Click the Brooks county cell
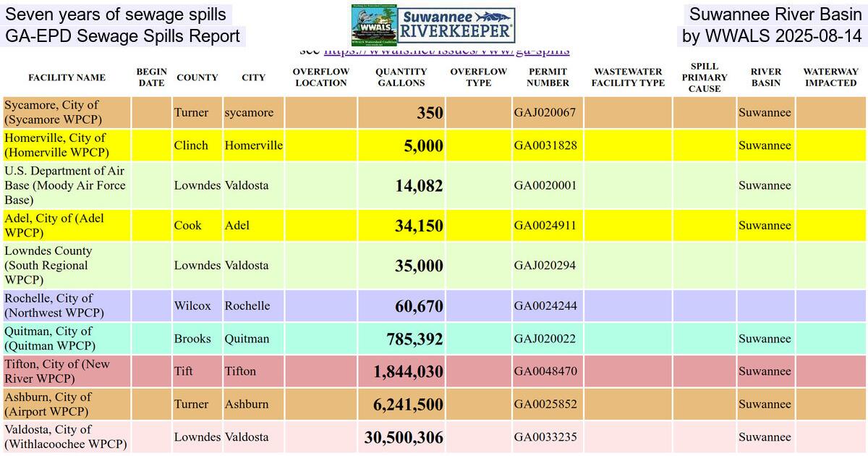The image size is (868, 456). tap(197, 339)
